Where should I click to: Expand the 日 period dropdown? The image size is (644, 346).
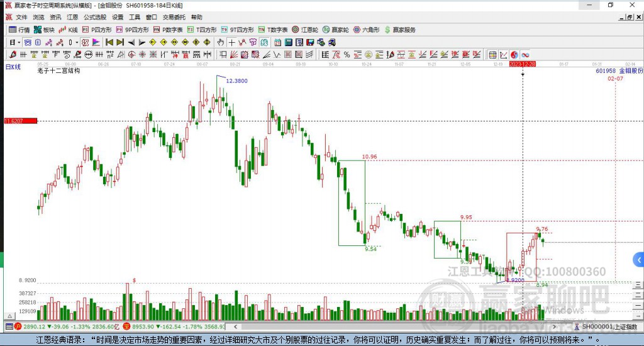point(19,42)
